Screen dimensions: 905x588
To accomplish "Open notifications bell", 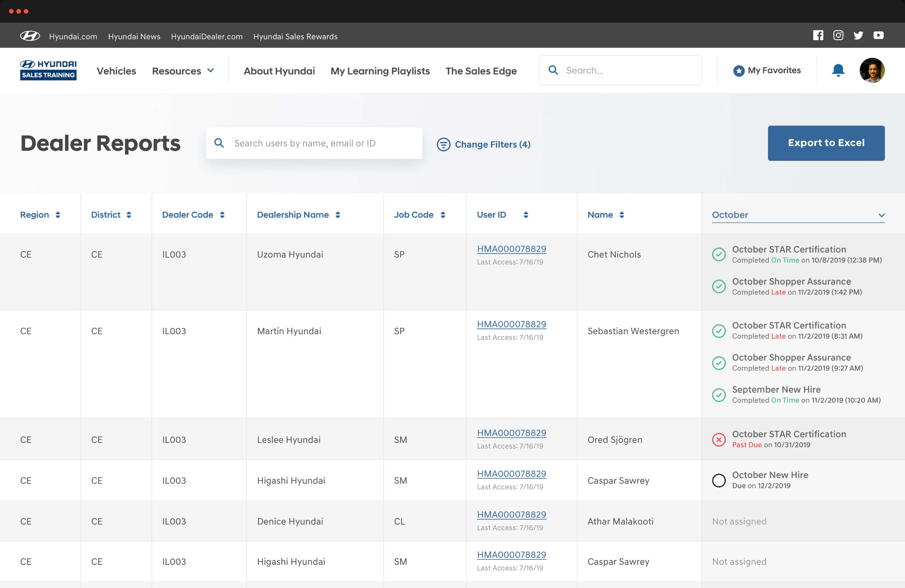I will [838, 70].
